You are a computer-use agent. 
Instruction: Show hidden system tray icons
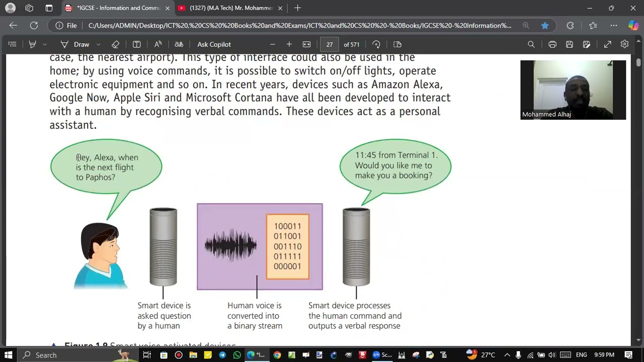507,355
